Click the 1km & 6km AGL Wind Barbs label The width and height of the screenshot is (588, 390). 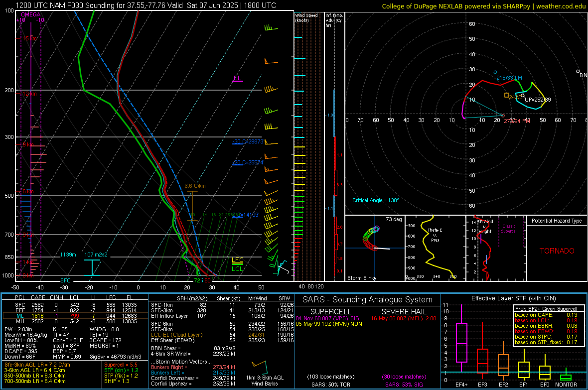coord(265,381)
